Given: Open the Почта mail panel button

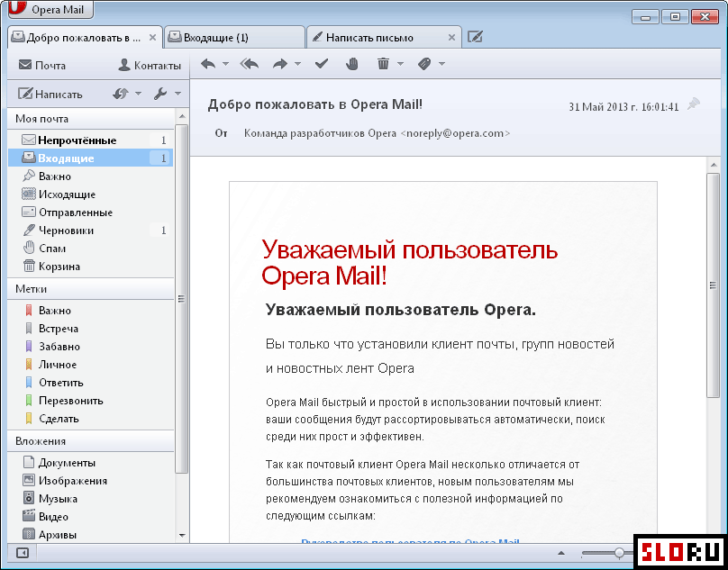Looking at the screenshot, I should (41, 66).
